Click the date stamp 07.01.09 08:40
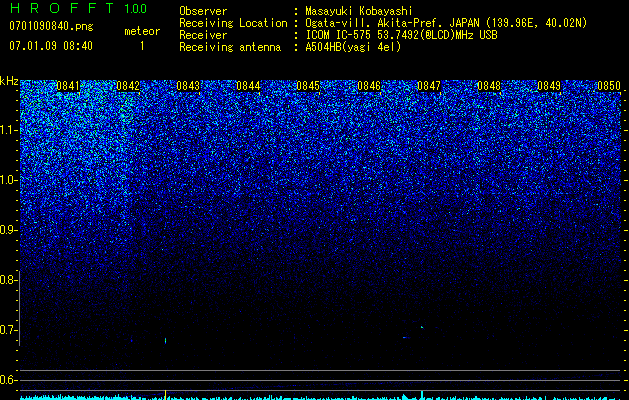Viewport: 629px width, 400px height. (x=51, y=46)
